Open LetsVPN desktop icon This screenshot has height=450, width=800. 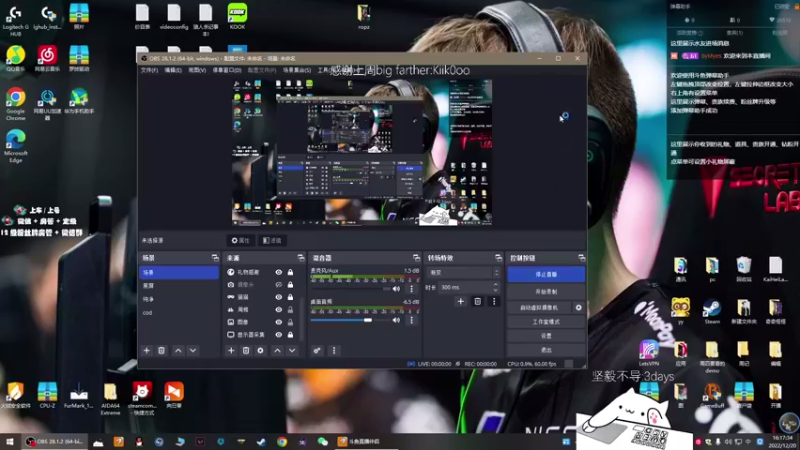[x=648, y=354]
